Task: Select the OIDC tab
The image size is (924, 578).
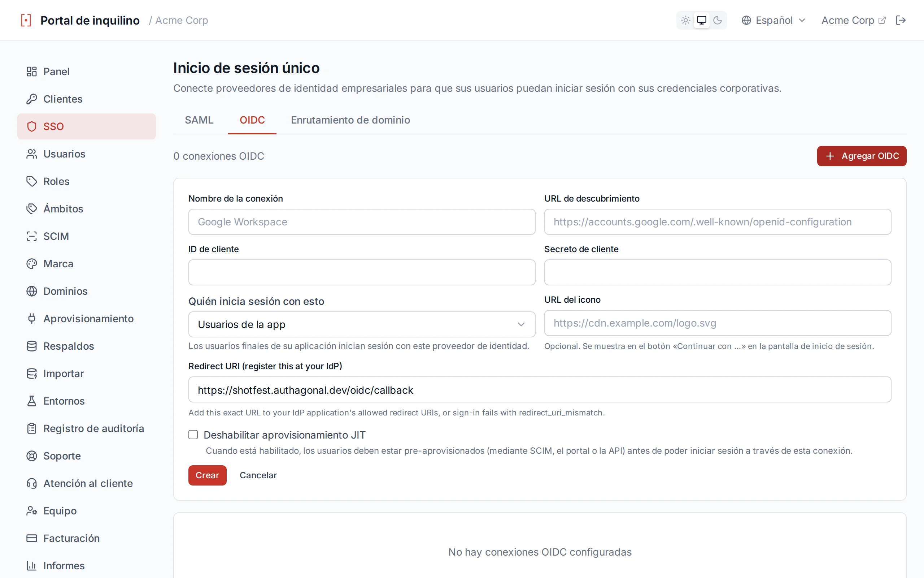Action: point(252,120)
